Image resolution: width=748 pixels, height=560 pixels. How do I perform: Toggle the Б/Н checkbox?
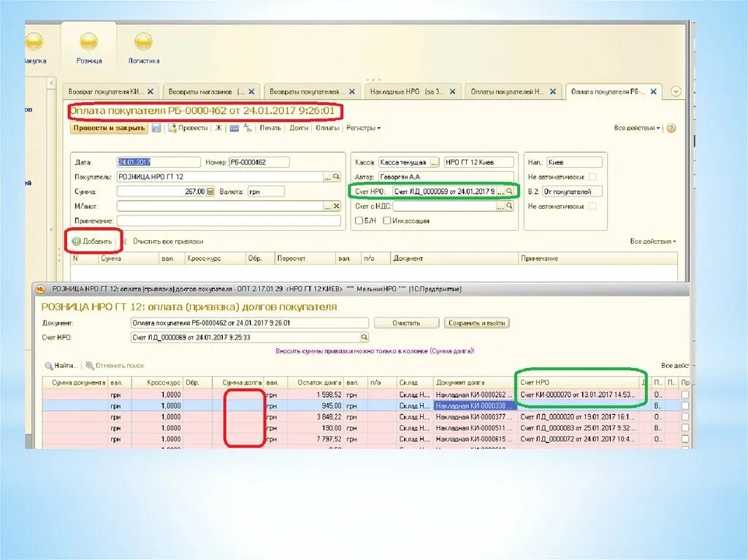359,220
